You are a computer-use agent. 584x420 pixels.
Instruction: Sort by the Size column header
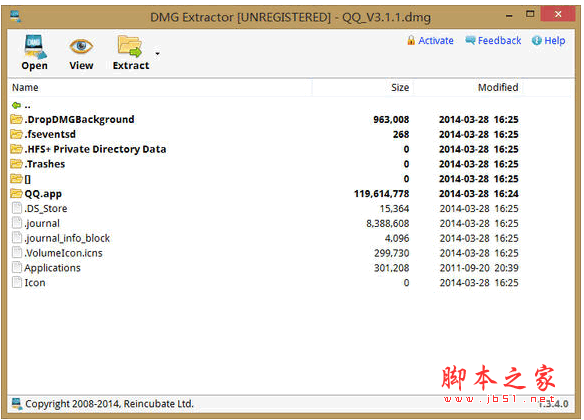click(400, 88)
